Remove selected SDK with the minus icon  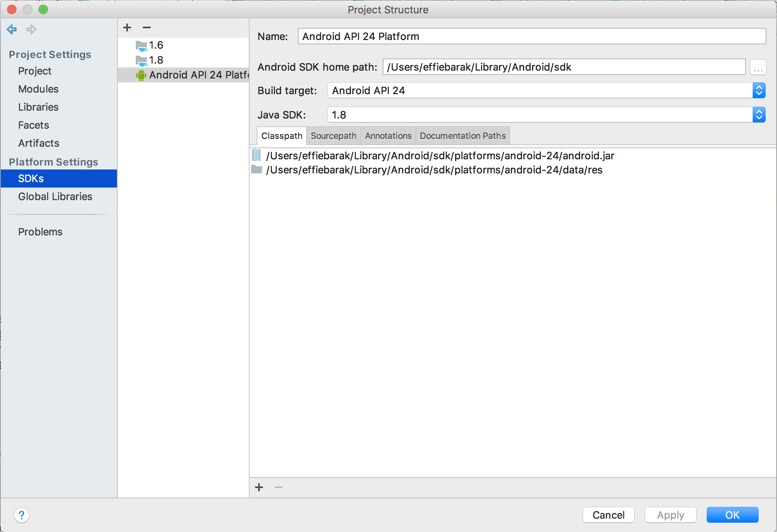click(x=147, y=27)
